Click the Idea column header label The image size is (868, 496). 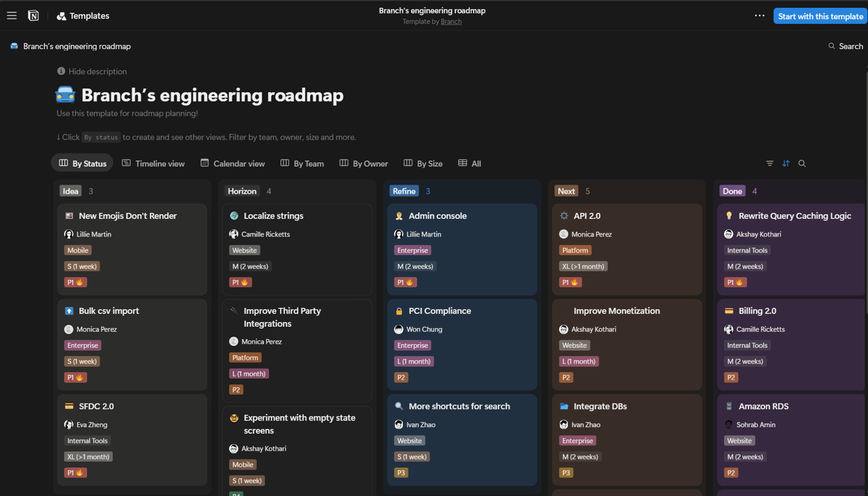[x=70, y=191]
